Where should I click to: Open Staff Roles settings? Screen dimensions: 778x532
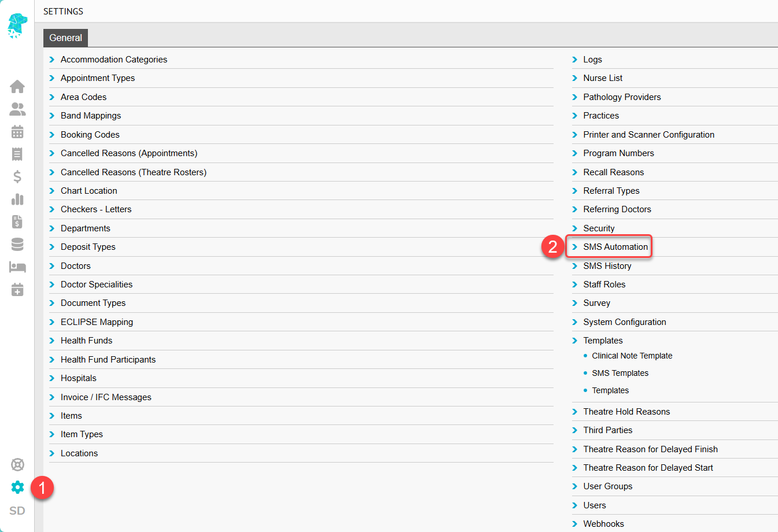click(604, 285)
